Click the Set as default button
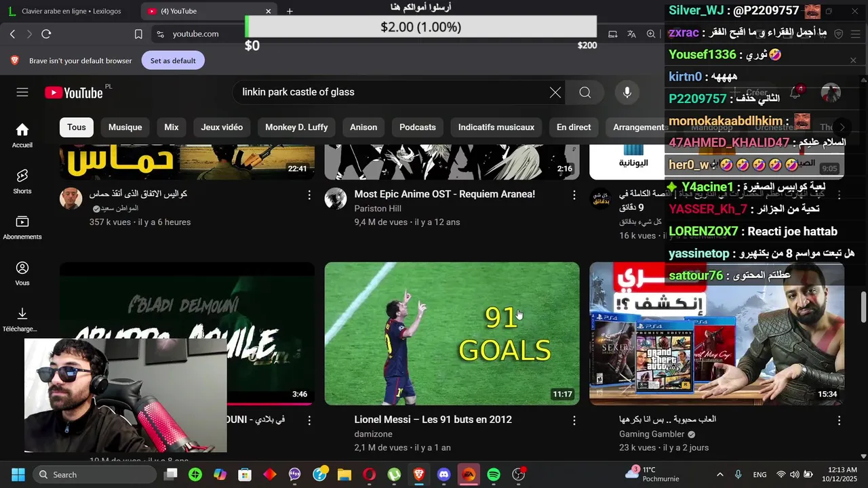 coord(173,60)
